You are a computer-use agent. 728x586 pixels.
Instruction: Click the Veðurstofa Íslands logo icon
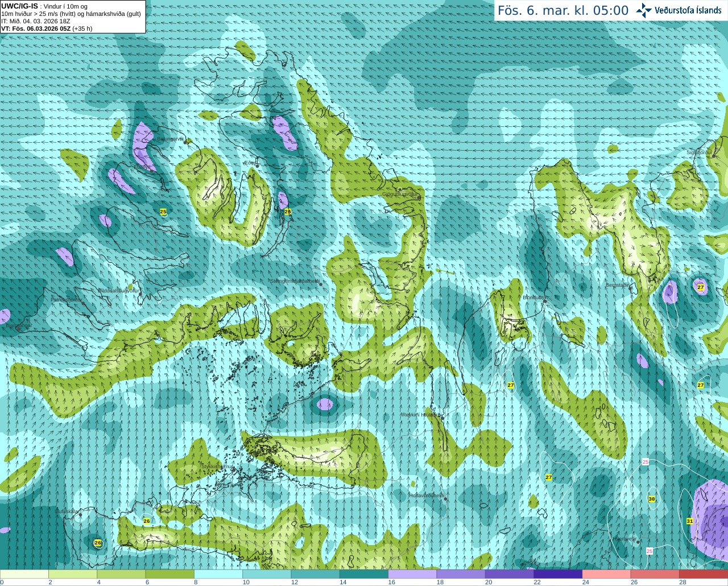[x=644, y=10]
